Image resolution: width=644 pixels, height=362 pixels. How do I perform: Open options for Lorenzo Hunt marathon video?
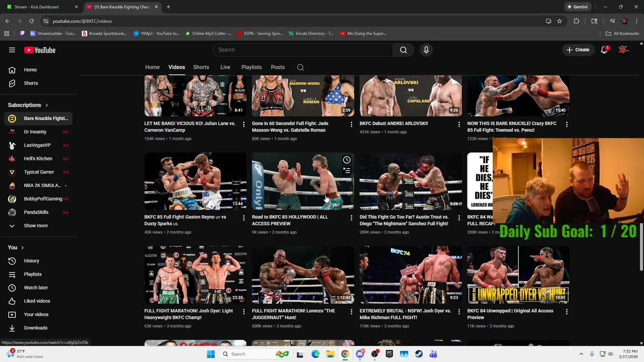352,312
